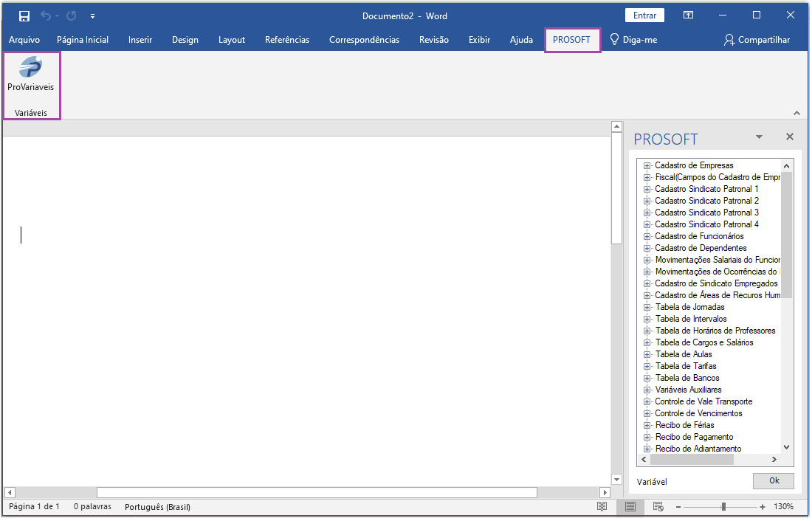Screen dimensions: 812x521
Task: Switch to the Inserir tab
Action: click(140, 40)
